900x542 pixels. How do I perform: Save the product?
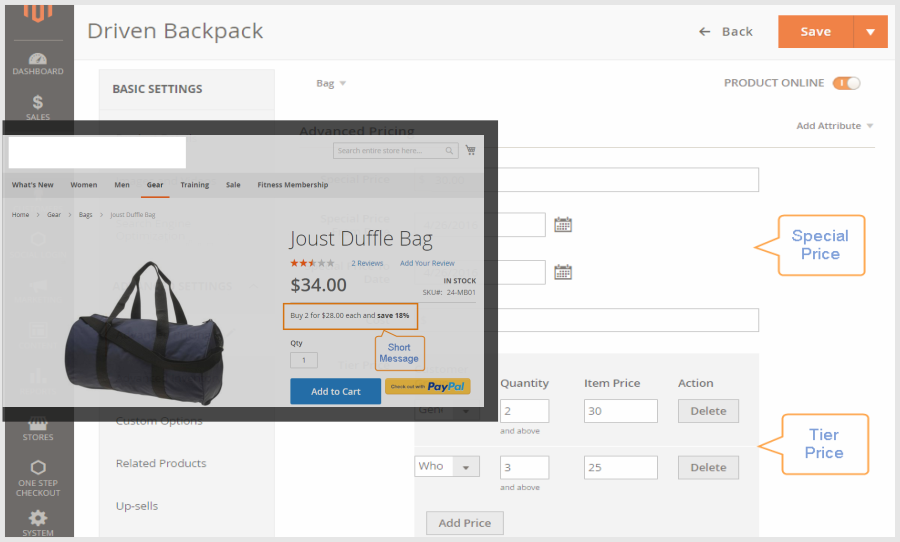[816, 32]
